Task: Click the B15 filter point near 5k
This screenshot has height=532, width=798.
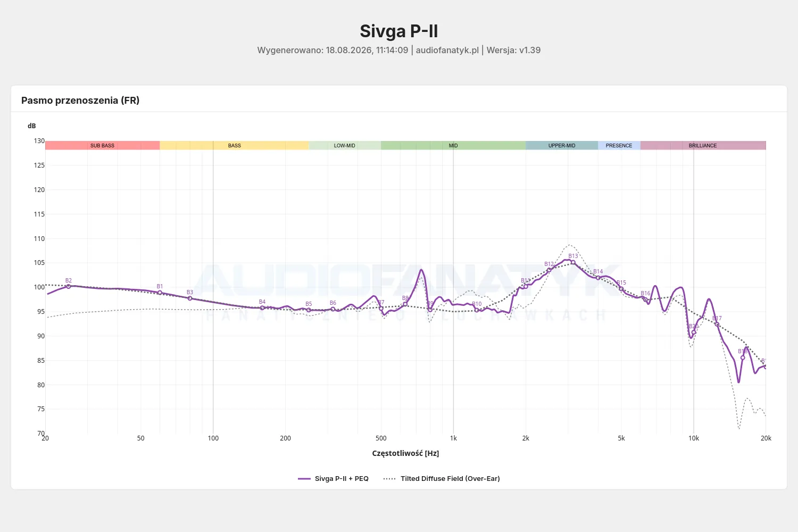Action: point(621,289)
